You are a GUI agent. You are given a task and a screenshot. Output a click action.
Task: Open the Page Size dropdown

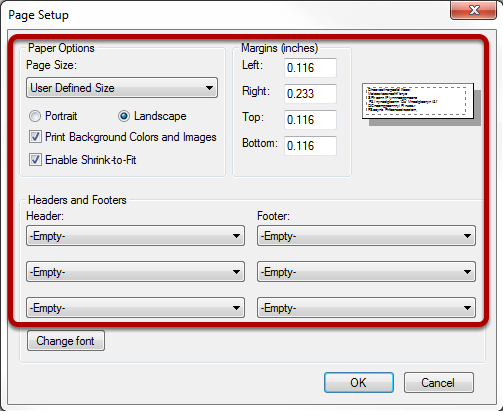tap(122, 88)
